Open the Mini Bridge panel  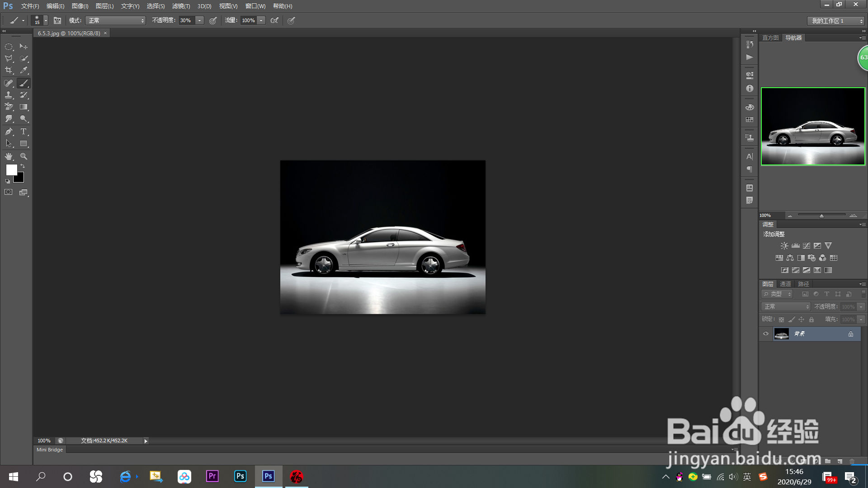(x=50, y=450)
